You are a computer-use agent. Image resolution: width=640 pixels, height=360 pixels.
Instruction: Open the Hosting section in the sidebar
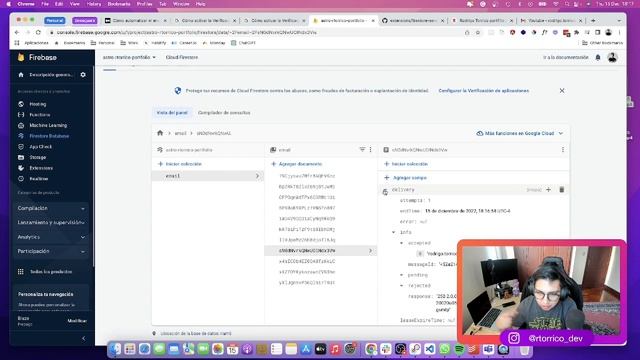pyautogui.click(x=38, y=104)
